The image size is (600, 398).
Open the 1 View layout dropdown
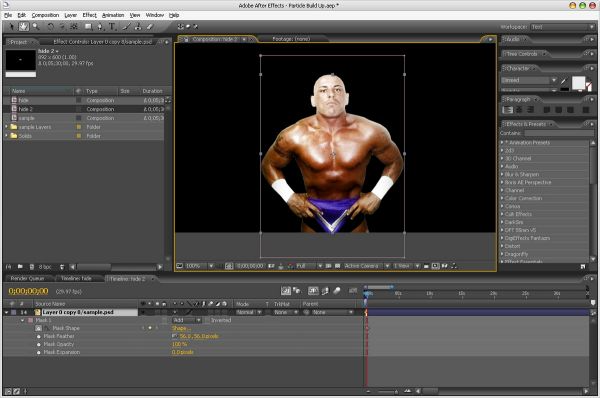[x=406, y=266]
